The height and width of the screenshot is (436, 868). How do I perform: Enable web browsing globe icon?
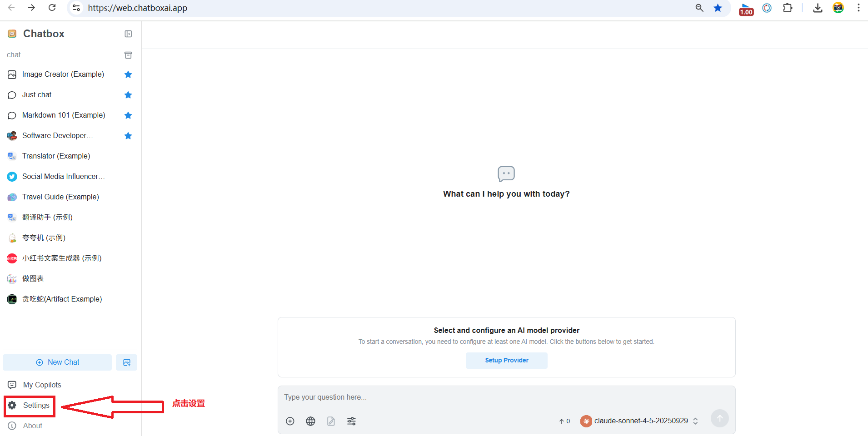tap(310, 421)
